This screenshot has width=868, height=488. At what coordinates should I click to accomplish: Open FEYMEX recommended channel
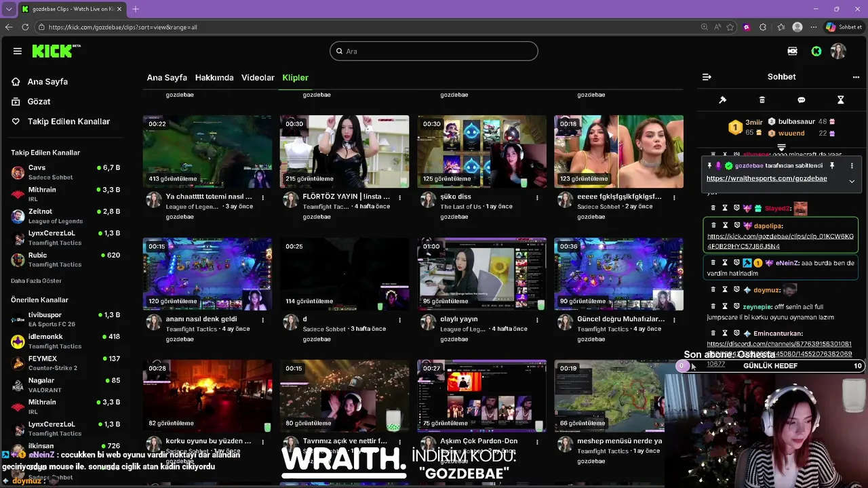point(66,363)
